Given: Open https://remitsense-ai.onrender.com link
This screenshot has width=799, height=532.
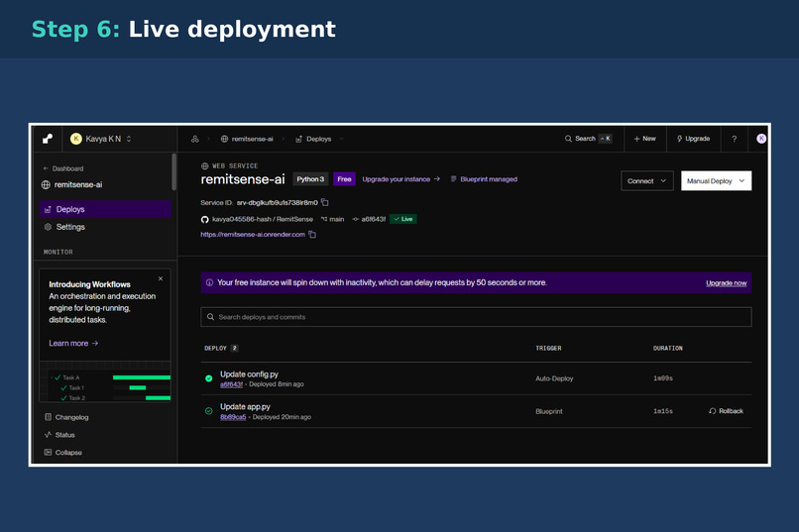Looking at the screenshot, I should pyautogui.click(x=253, y=235).
